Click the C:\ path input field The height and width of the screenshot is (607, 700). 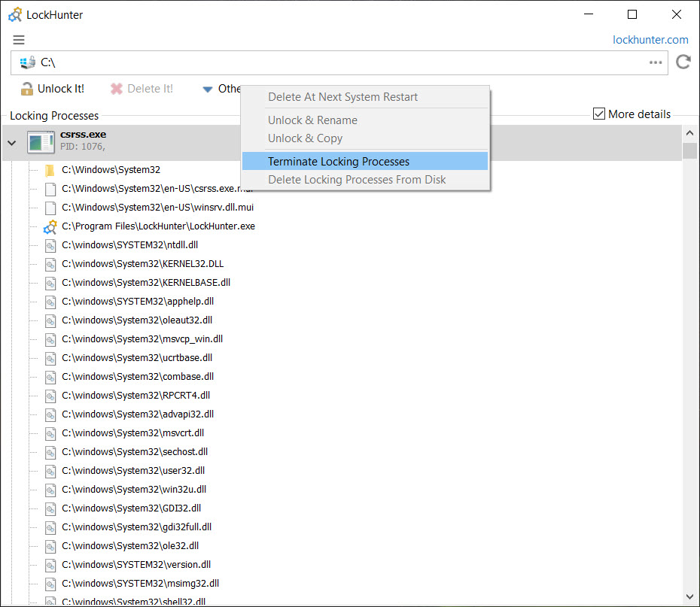339,62
